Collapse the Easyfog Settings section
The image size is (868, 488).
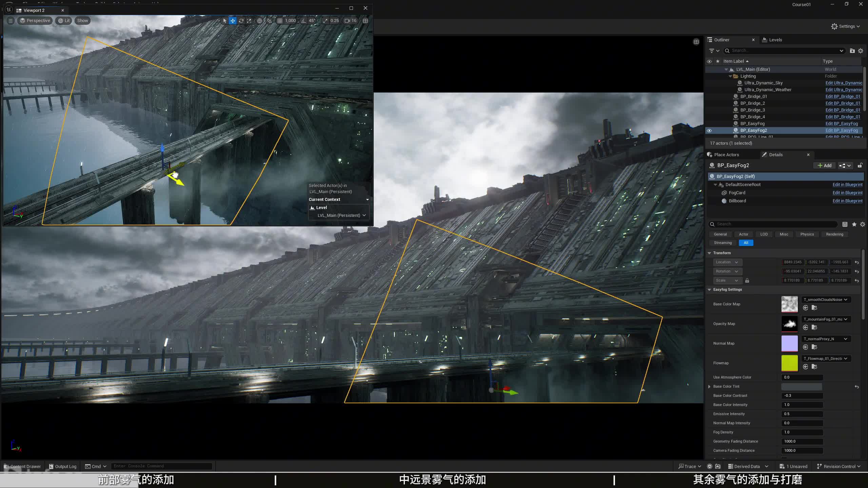coord(709,290)
